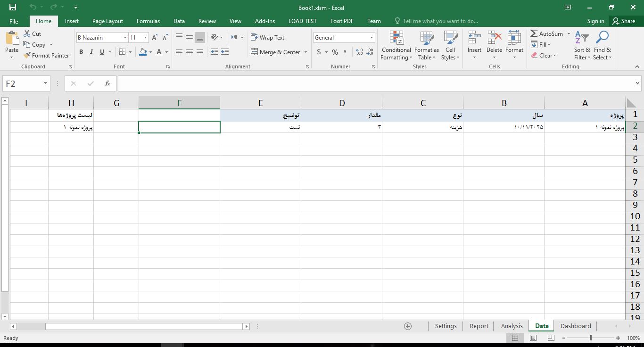Toggle Bold formatting

pos(81,52)
